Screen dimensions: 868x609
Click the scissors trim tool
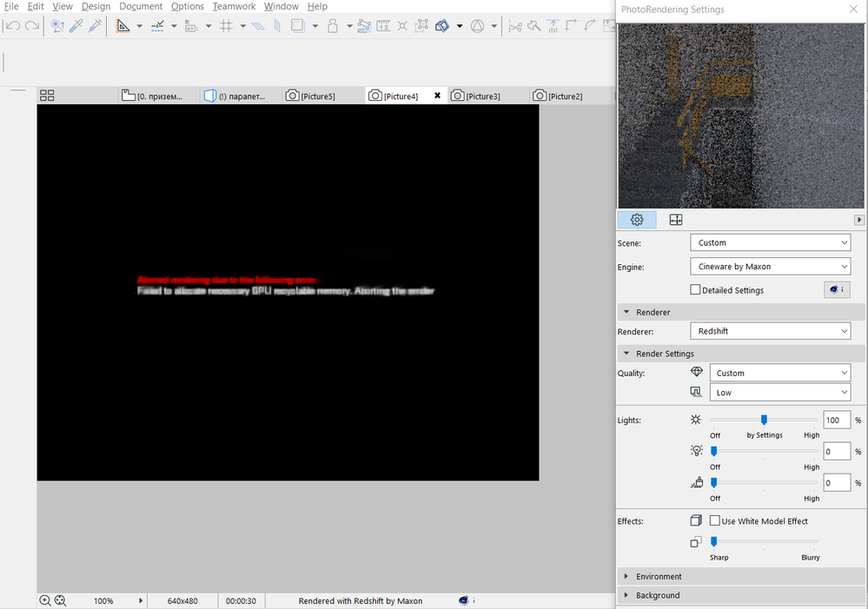coord(515,26)
